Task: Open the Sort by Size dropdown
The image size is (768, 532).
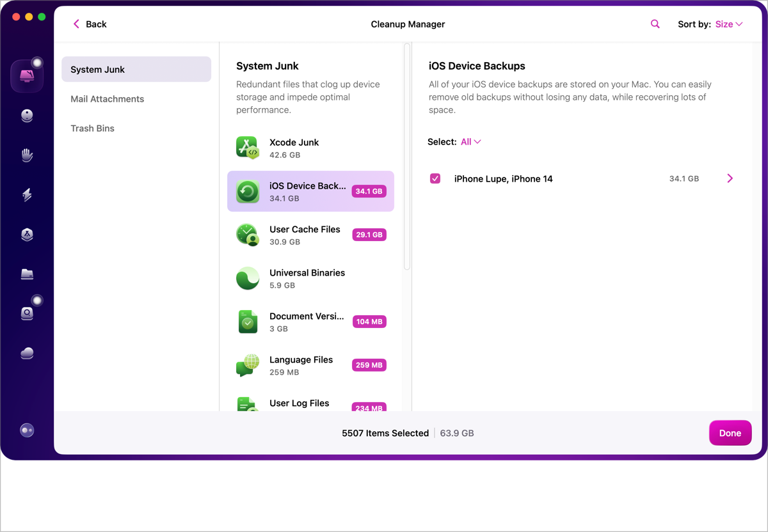Action: click(728, 24)
